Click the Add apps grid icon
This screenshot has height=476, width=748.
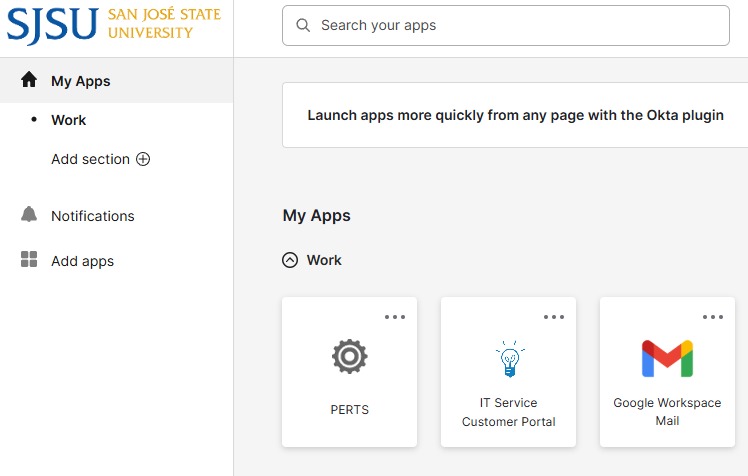29,261
